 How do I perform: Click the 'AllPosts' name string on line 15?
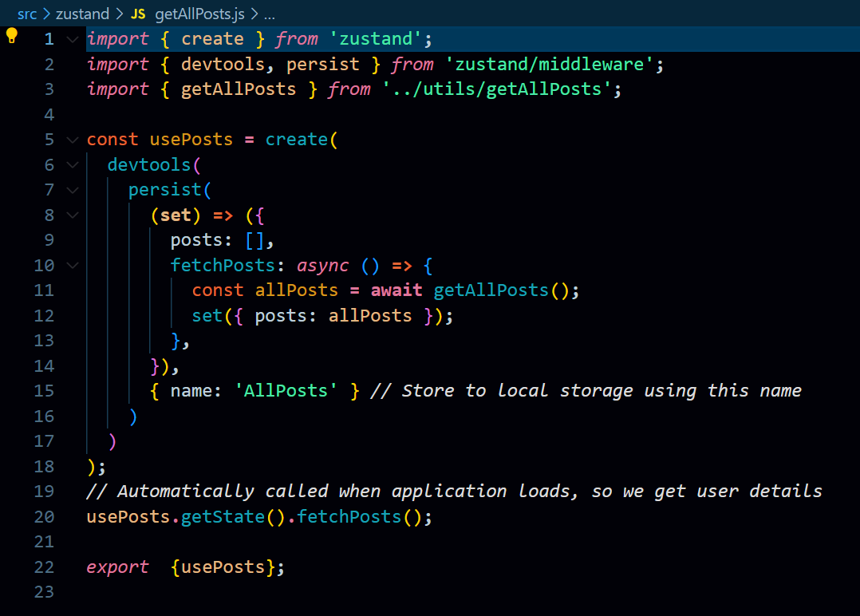click(285, 391)
